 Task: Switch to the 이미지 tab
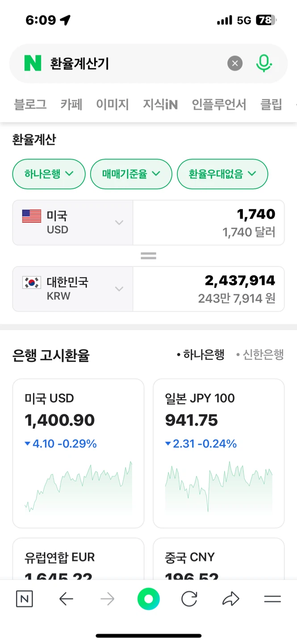112,104
